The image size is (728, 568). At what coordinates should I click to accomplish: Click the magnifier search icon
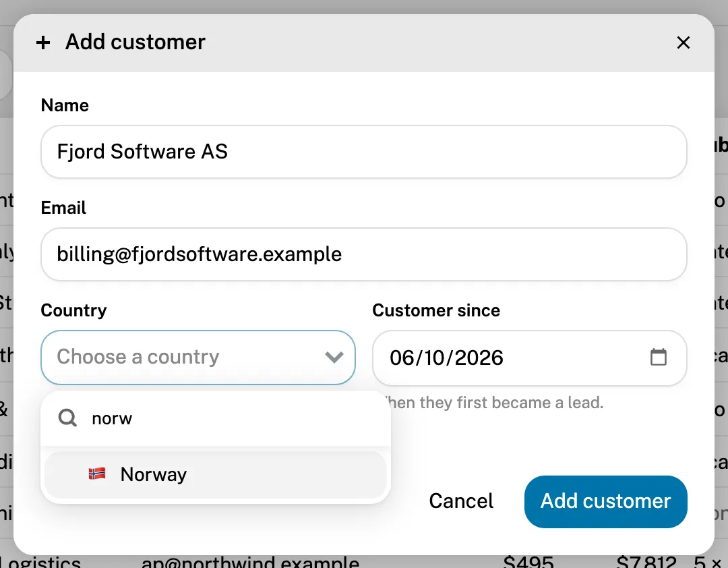[x=68, y=418]
